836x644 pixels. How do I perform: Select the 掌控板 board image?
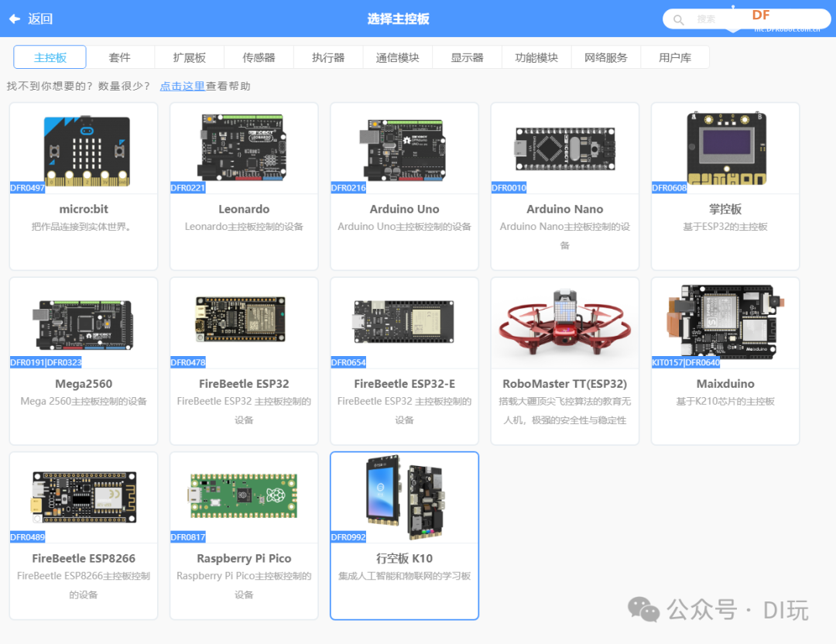coord(727,149)
